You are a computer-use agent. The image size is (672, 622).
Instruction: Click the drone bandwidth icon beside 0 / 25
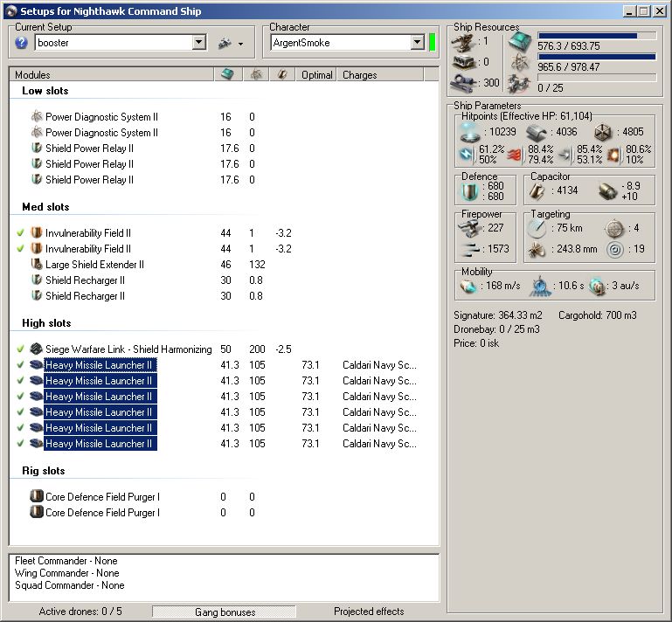point(519,84)
